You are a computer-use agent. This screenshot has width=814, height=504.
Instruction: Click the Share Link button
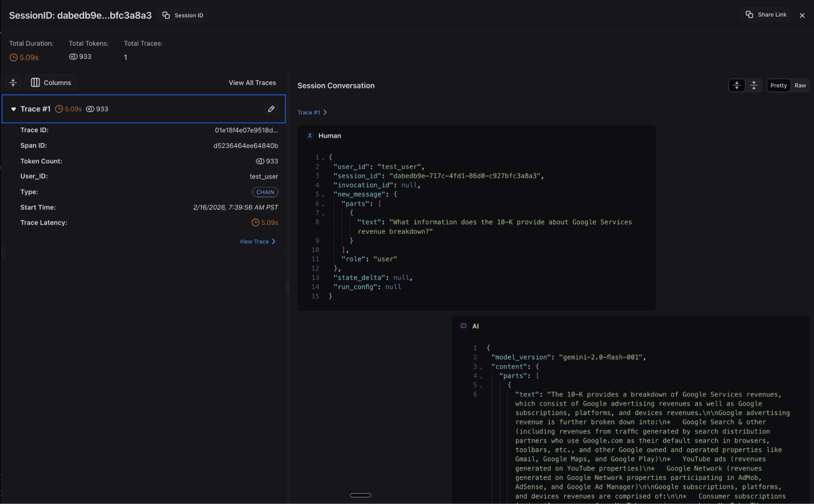(766, 15)
